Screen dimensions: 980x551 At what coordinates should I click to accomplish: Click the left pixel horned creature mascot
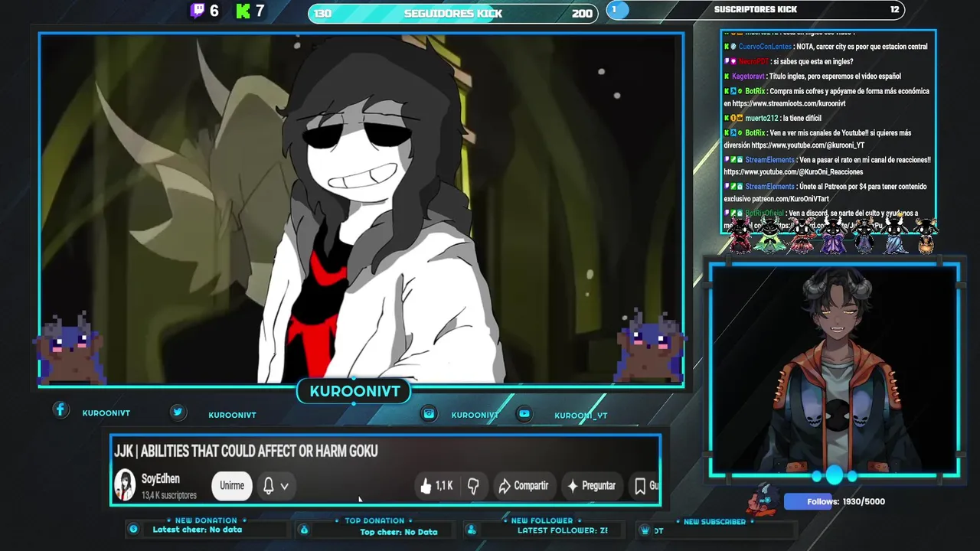[x=70, y=349]
